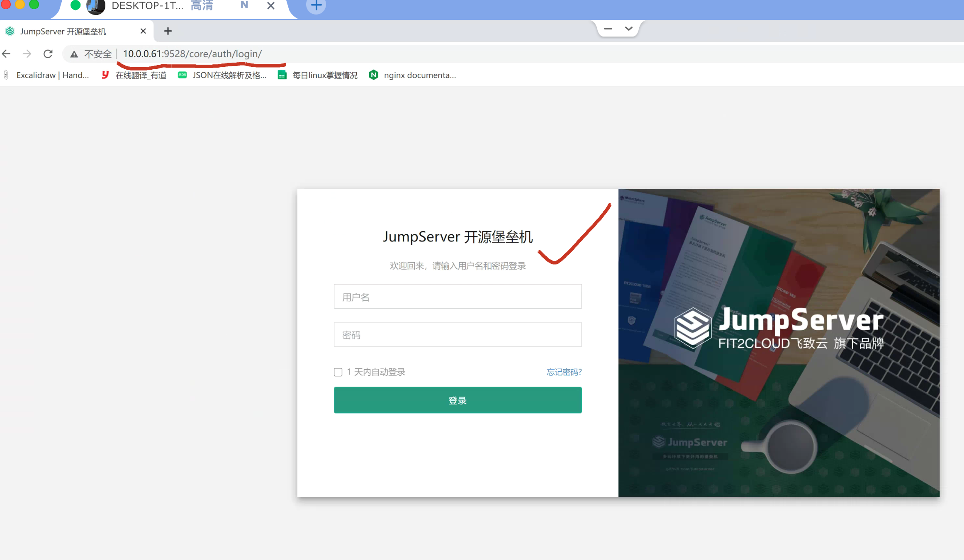Click the 密码 password input field

(x=458, y=334)
